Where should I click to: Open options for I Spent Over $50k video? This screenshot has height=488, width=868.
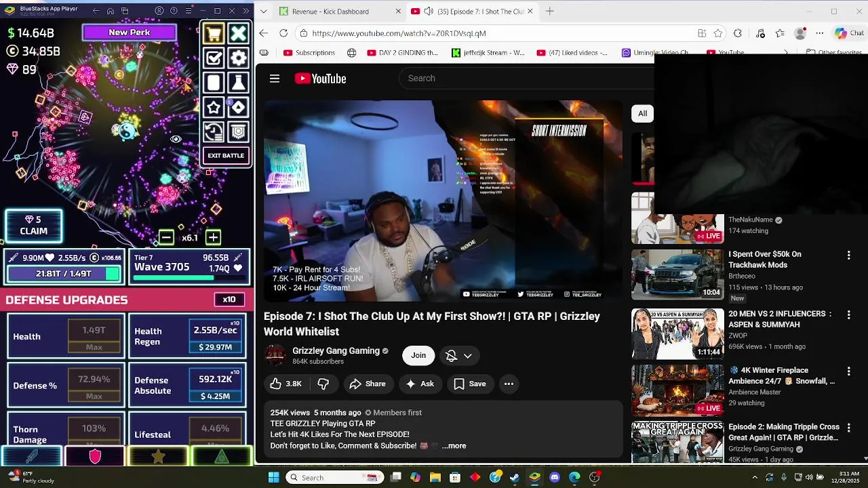pos(848,255)
